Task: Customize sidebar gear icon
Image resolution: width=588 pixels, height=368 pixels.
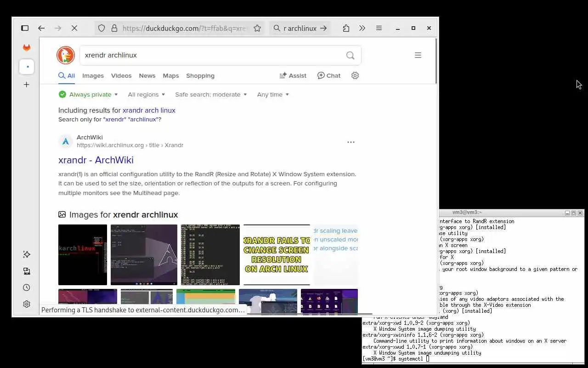Action: click(x=27, y=304)
